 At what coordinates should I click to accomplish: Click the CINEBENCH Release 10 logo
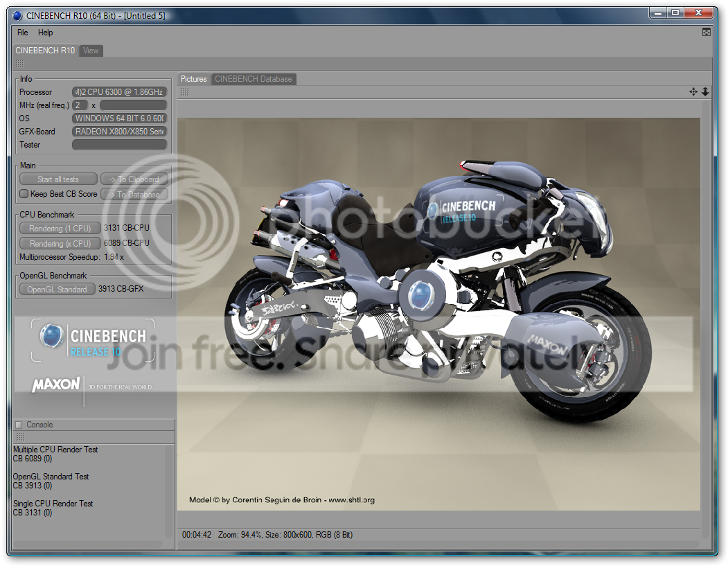coord(94,340)
